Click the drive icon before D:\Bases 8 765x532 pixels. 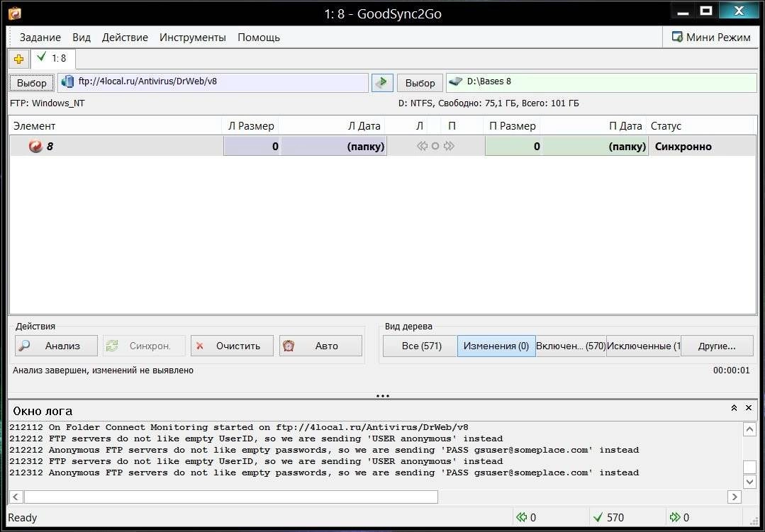tap(455, 81)
